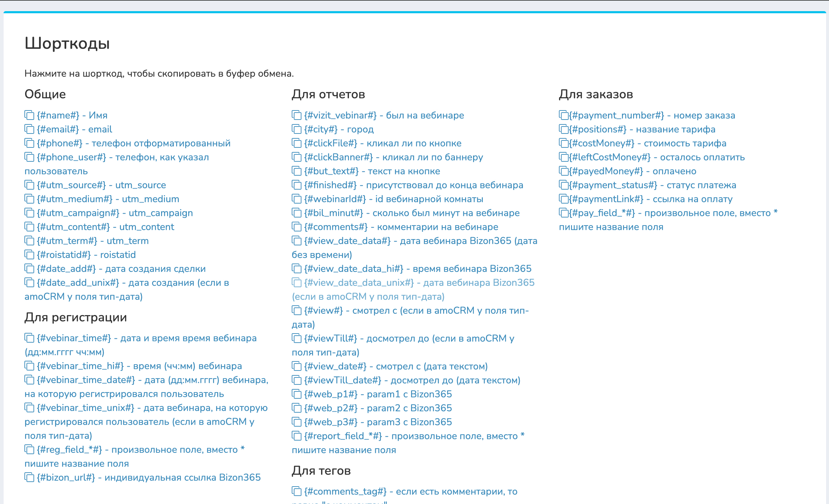Click copy icon next to {#comments_tag#}
Image resolution: width=829 pixels, height=504 pixels.
coord(296,491)
